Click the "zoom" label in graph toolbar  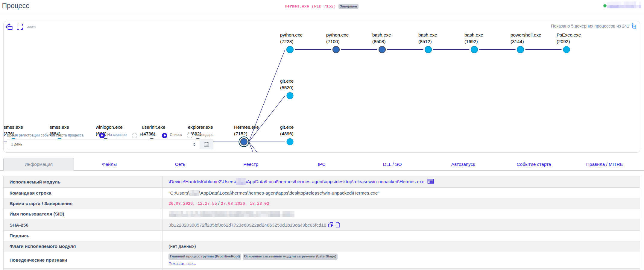[31, 27]
